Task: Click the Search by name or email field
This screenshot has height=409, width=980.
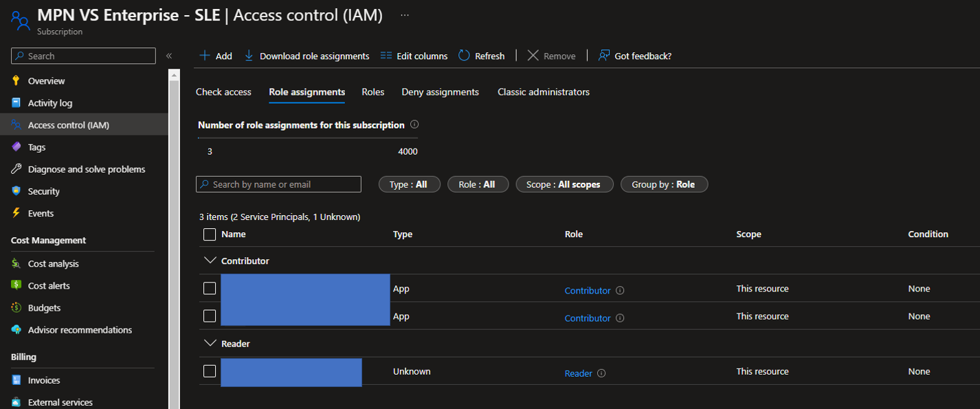Action: (278, 184)
